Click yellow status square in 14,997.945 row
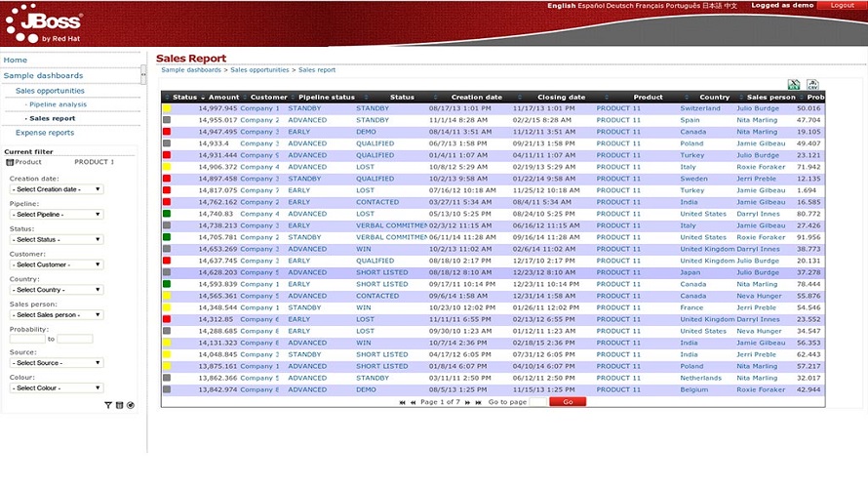Screen dimensions: 868x488 pos(167,108)
